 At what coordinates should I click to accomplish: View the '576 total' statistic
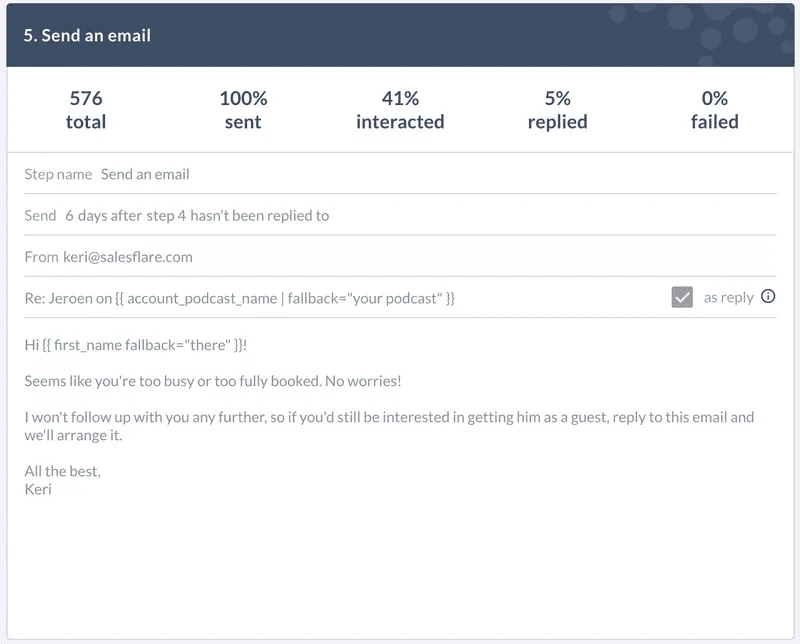pyautogui.click(x=86, y=110)
